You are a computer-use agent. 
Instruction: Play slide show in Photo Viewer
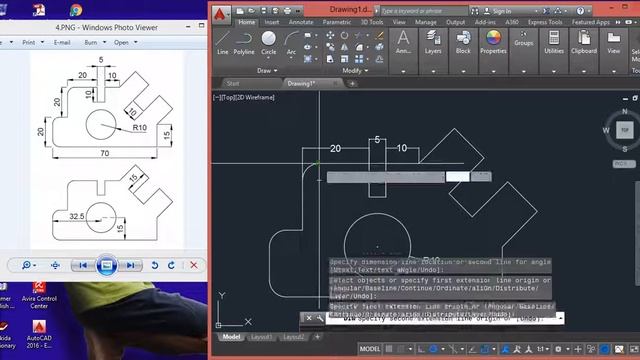(x=107, y=265)
